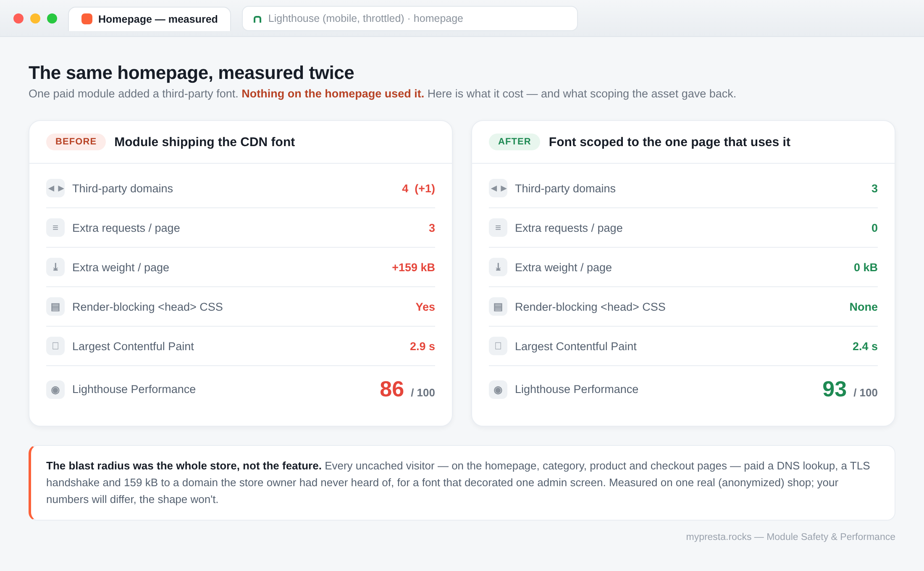The width and height of the screenshot is (924, 571).
Task: Click the green '3' third-party domains value
Action: pyautogui.click(x=874, y=189)
